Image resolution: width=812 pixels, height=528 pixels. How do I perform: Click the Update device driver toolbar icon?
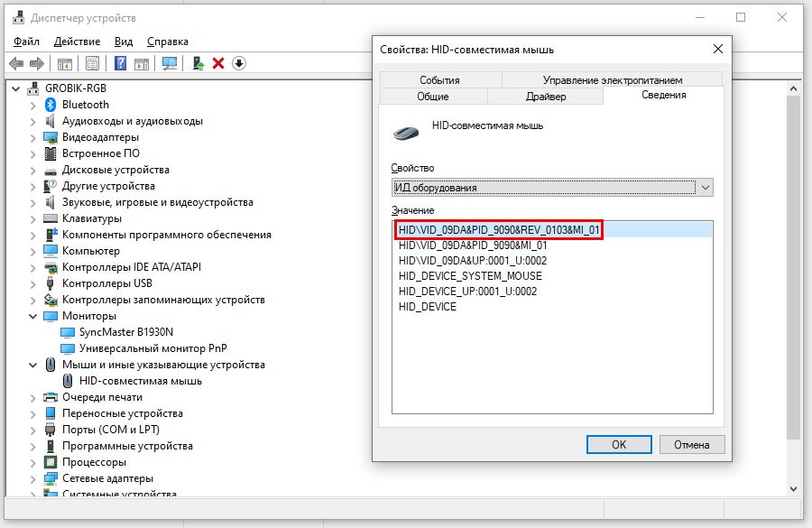[x=198, y=63]
